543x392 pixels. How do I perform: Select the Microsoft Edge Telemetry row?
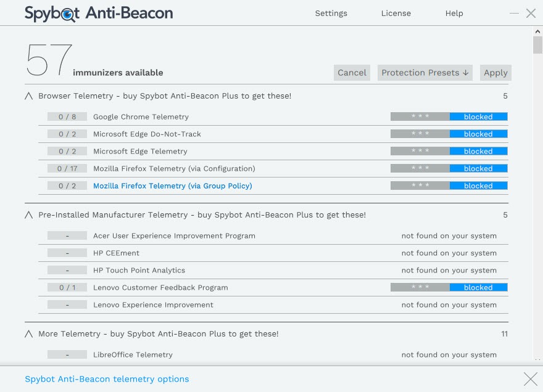(273, 152)
